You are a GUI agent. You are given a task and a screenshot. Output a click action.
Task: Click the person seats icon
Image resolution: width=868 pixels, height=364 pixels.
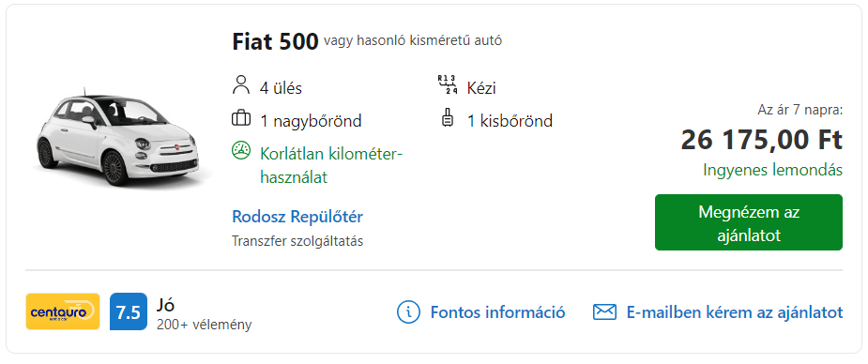241,87
